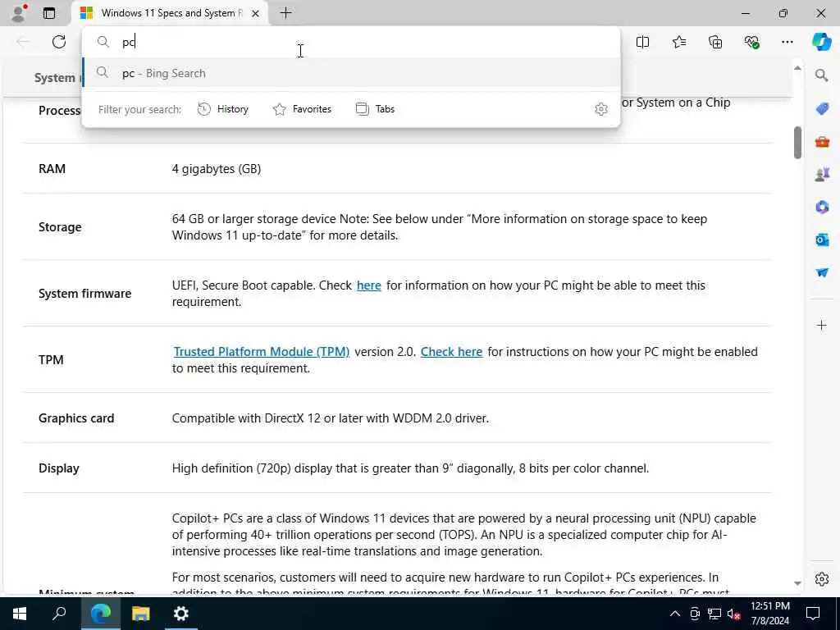Select the DirectX 12 compatibility text
Screen dimensions: 840x630
(x=330, y=418)
